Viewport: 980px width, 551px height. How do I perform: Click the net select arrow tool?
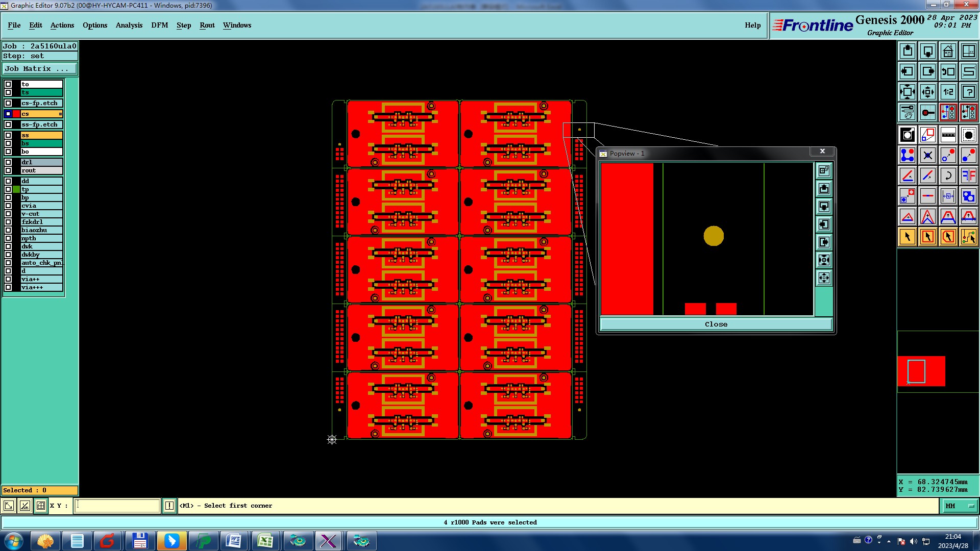[x=969, y=237]
